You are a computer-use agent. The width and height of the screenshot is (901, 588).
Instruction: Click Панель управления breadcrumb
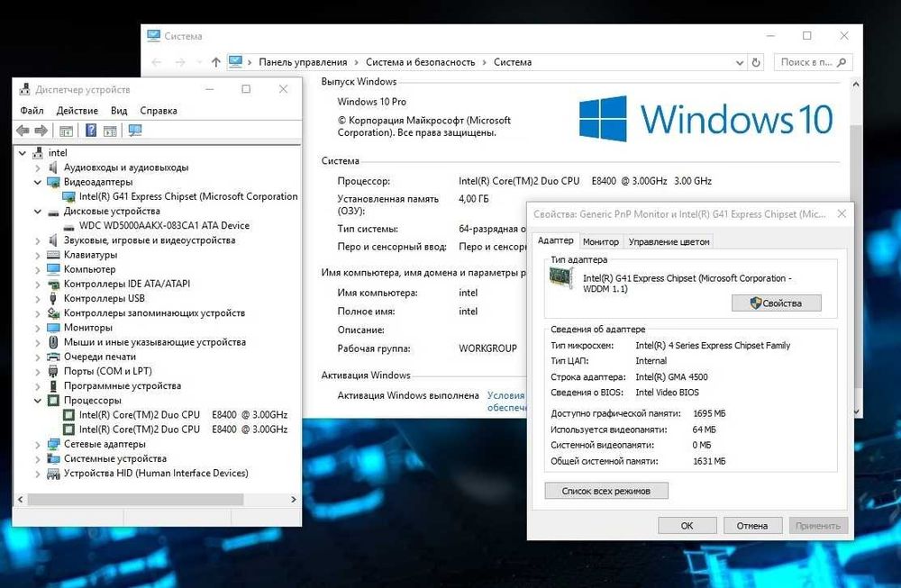click(x=303, y=62)
